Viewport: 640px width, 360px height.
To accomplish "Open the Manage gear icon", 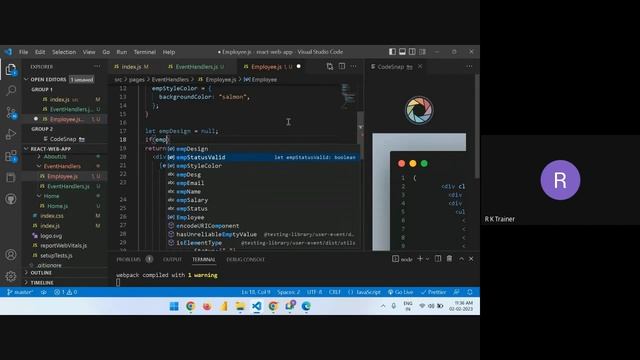I will (x=11, y=276).
